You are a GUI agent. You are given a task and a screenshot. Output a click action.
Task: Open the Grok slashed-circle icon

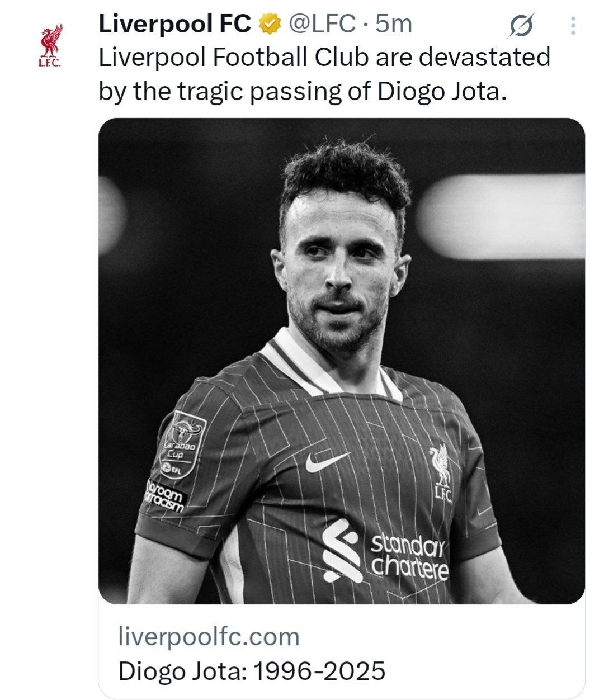point(521,26)
